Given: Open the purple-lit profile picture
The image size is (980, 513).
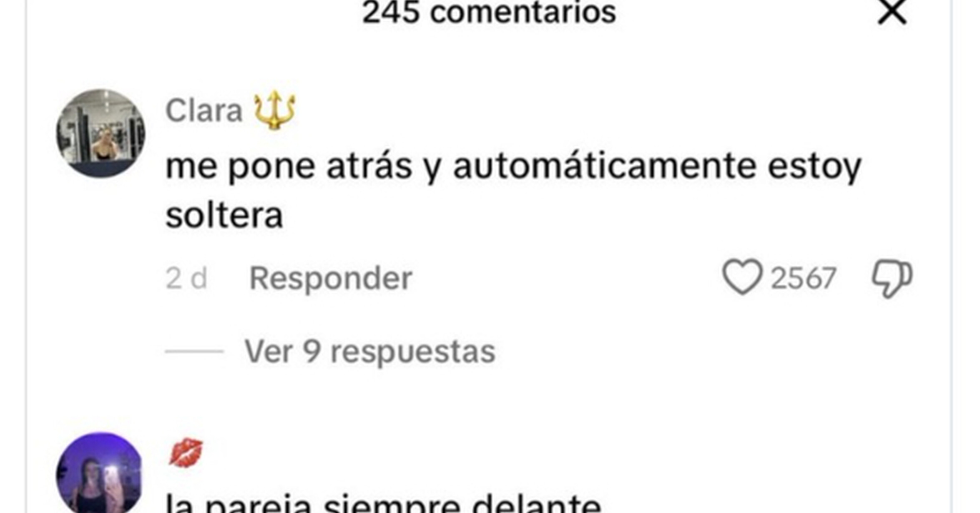Looking at the screenshot, I should click(x=100, y=473).
